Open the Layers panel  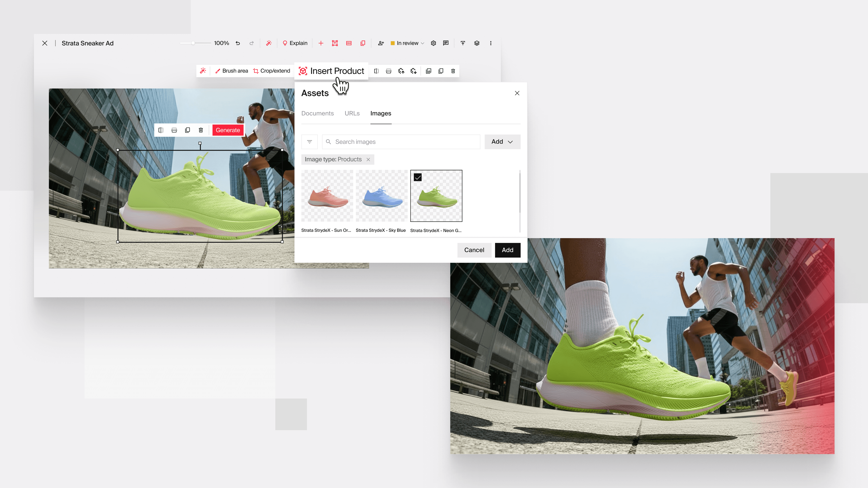476,43
